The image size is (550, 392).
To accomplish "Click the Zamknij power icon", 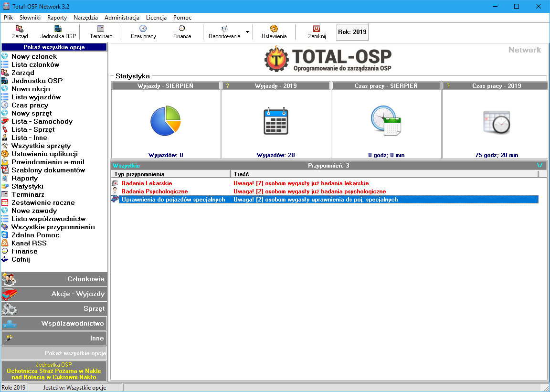I will click(x=317, y=32).
